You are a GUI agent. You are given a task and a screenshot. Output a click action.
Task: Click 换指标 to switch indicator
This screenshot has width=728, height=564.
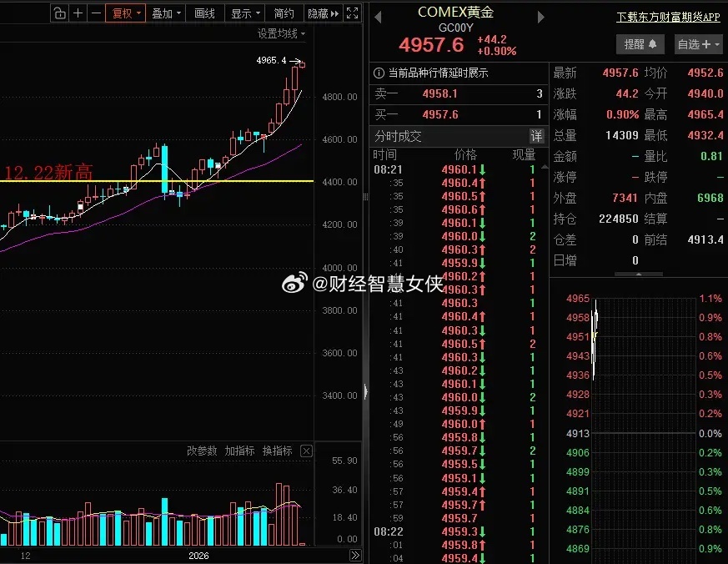[x=277, y=451]
